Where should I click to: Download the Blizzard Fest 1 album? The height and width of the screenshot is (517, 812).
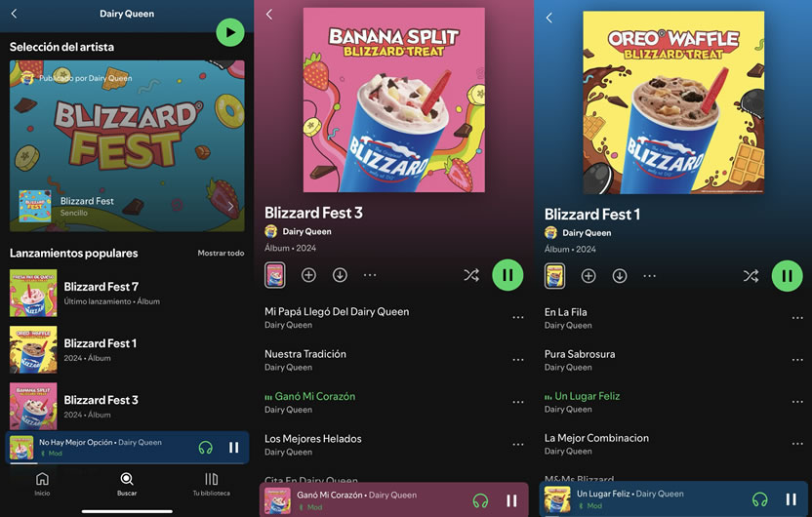coord(620,276)
